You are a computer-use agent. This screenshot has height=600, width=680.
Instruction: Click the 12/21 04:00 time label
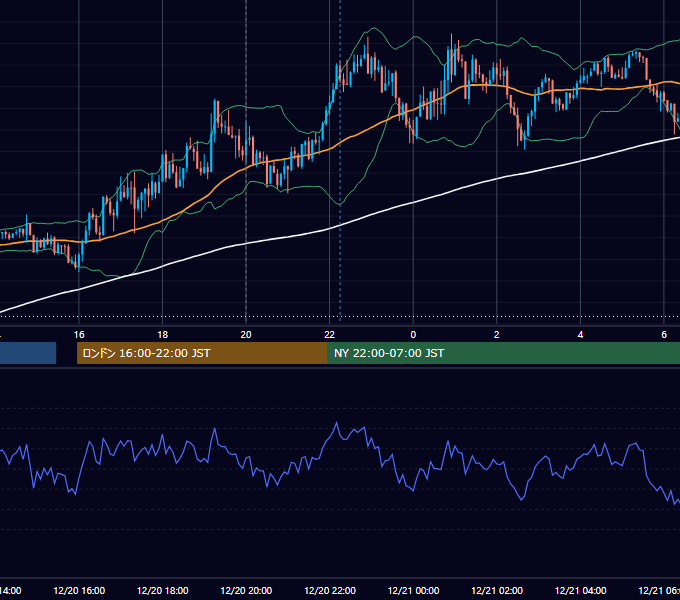tap(581, 590)
